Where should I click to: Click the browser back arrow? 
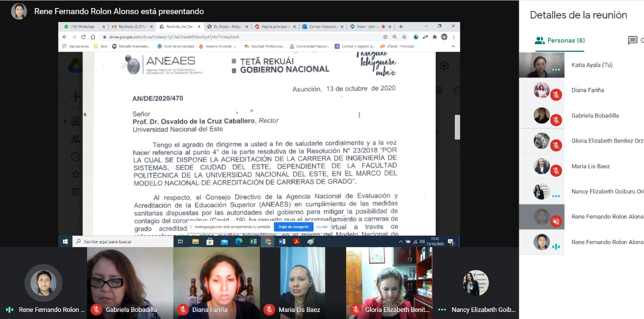64,37
